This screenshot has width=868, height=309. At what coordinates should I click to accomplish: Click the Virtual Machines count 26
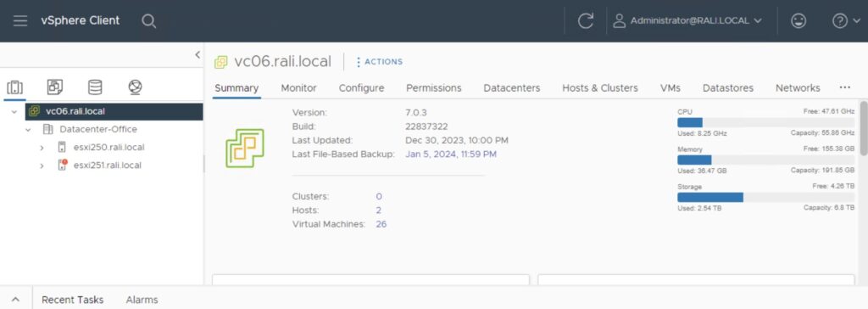point(381,224)
